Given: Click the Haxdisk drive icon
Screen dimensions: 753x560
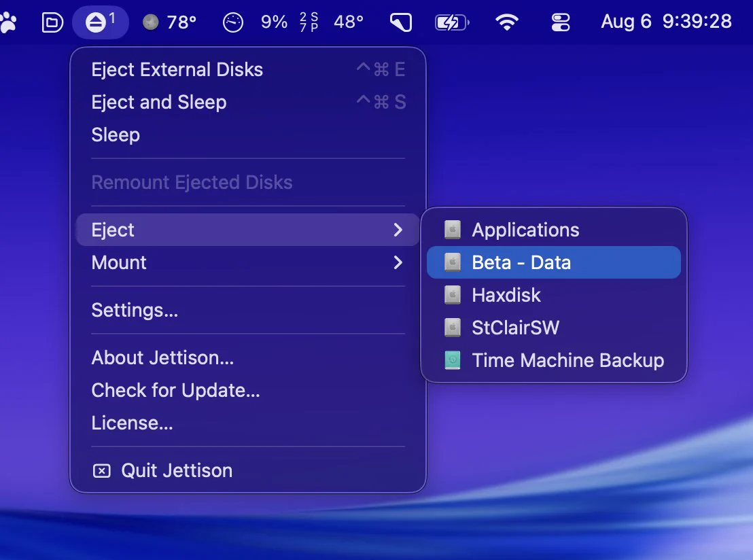Looking at the screenshot, I should [x=453, y=296].
